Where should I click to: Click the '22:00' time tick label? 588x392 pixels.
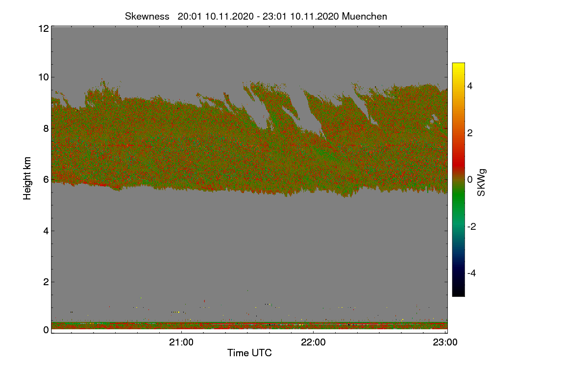[313, 343]
